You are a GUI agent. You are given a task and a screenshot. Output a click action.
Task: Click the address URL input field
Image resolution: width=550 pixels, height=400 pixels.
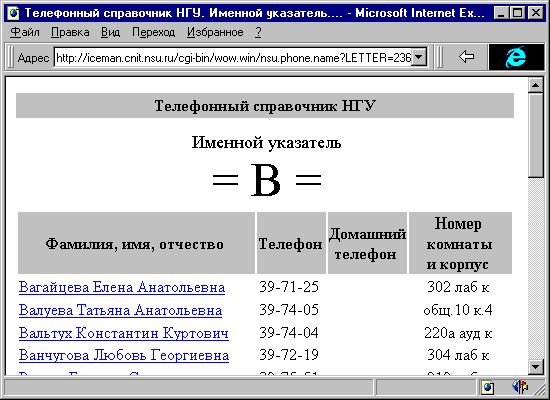[x=233, y=57]
